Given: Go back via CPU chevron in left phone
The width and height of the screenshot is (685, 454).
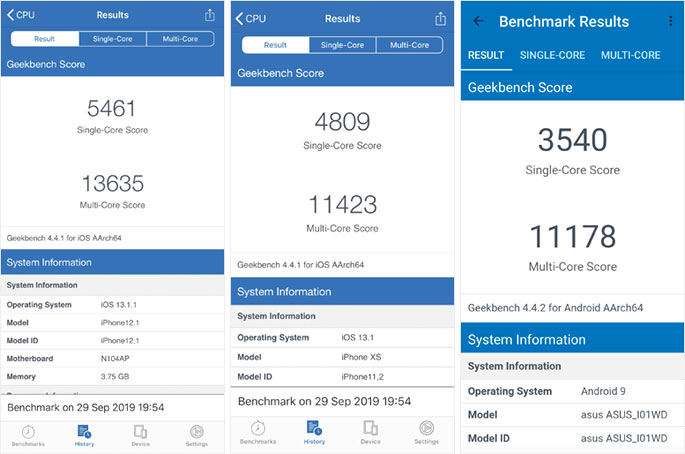Looking at the screenshot, I should pyautogui.click(x=21, y=15).
